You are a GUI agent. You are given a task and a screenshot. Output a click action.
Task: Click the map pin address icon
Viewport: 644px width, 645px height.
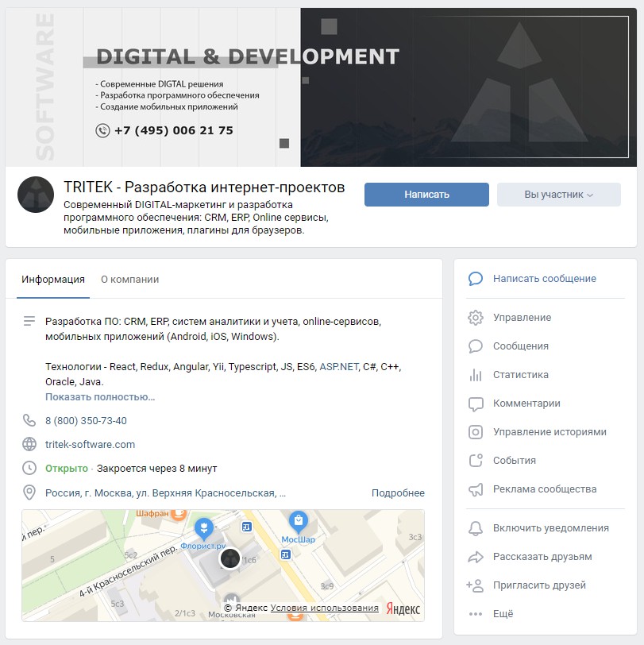pos(29,492)
